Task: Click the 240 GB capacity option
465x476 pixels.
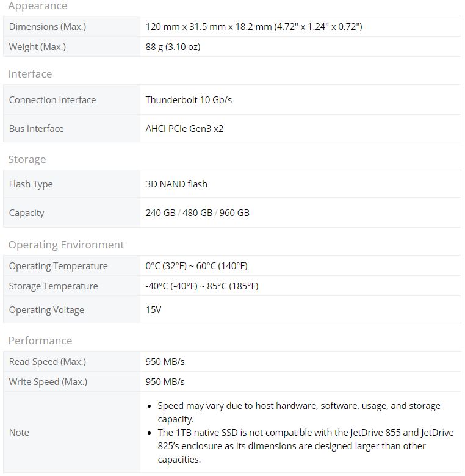Action: pos(160,213)
